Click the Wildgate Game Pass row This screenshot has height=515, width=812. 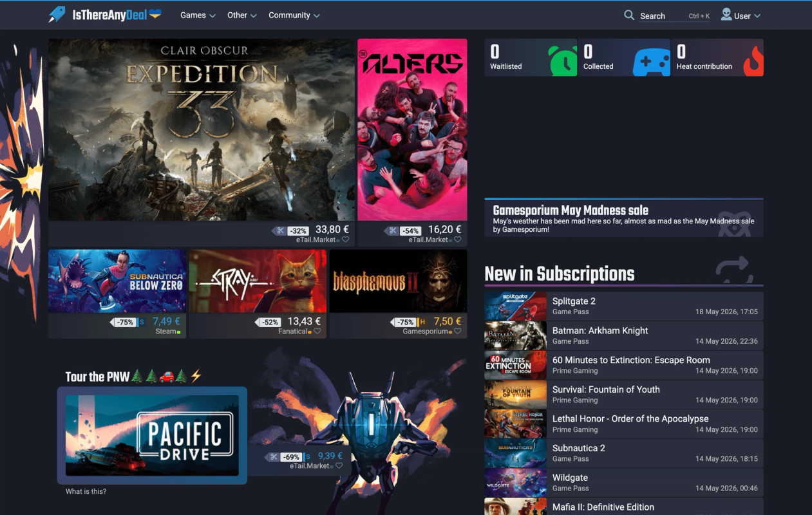[x=624, y=483]
